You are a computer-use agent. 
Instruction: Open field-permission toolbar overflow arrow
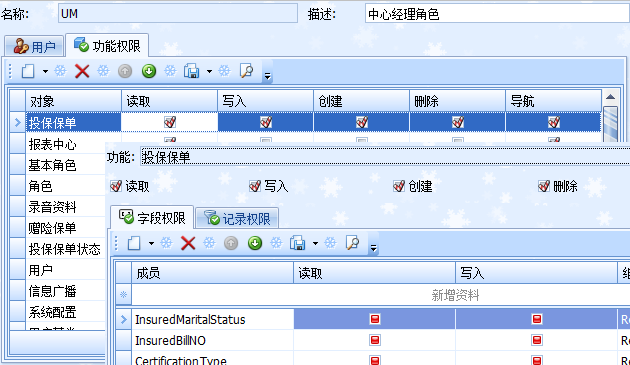pos(373,248)
